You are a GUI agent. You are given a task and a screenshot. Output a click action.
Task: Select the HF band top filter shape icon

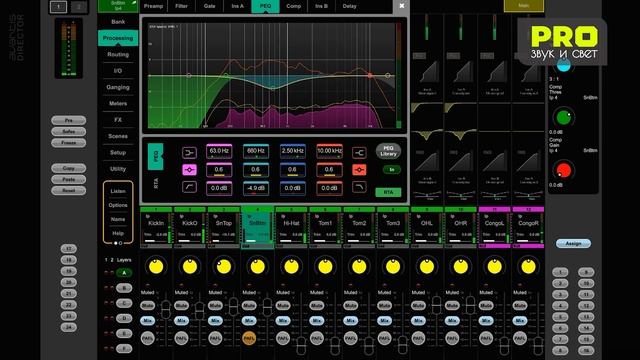point(359,152)
